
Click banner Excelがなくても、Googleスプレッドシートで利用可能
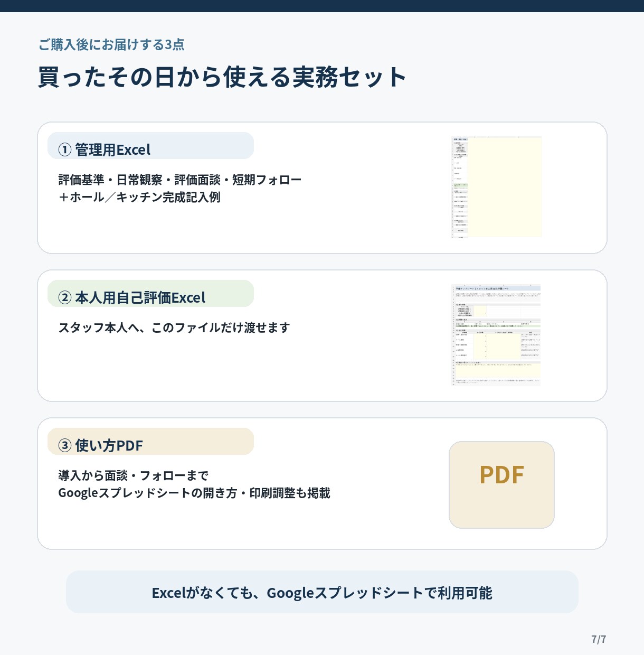[322, 592]
